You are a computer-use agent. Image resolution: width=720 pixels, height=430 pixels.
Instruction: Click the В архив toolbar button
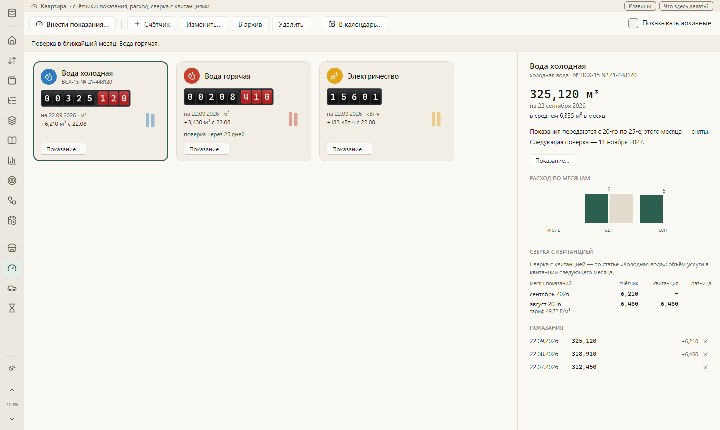(250, 24)
